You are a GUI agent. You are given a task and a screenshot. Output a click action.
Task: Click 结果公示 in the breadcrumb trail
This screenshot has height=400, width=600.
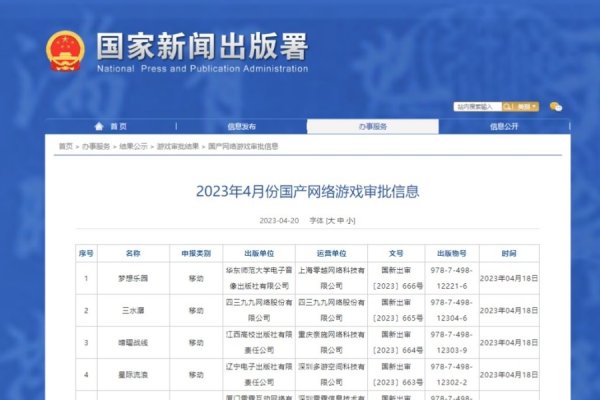pos(133,146)
